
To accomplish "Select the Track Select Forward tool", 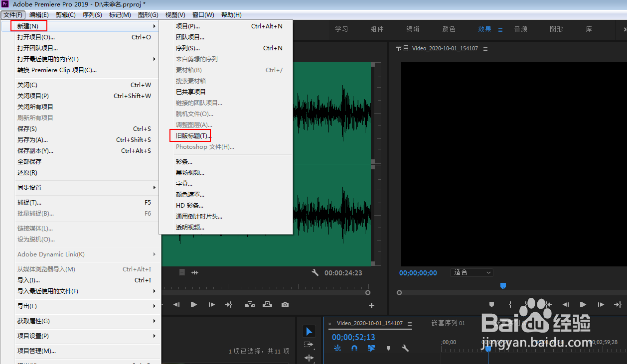I will tap(309, 345).
